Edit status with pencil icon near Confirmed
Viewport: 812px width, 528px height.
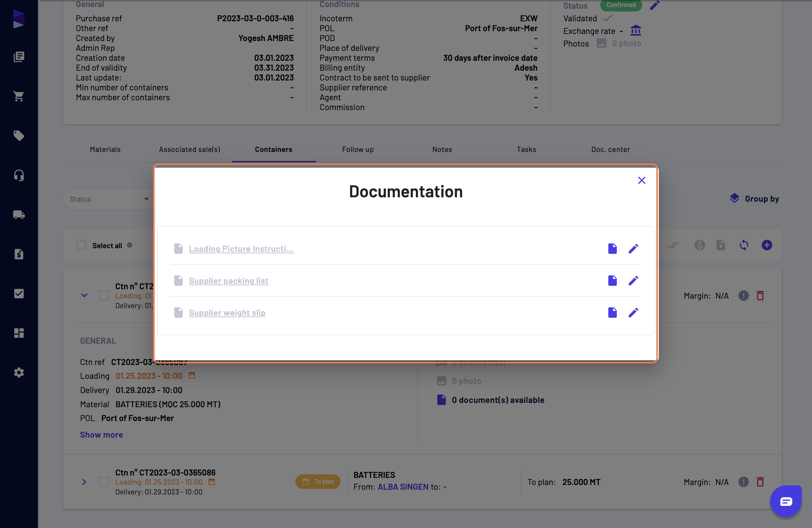(654, 5)
